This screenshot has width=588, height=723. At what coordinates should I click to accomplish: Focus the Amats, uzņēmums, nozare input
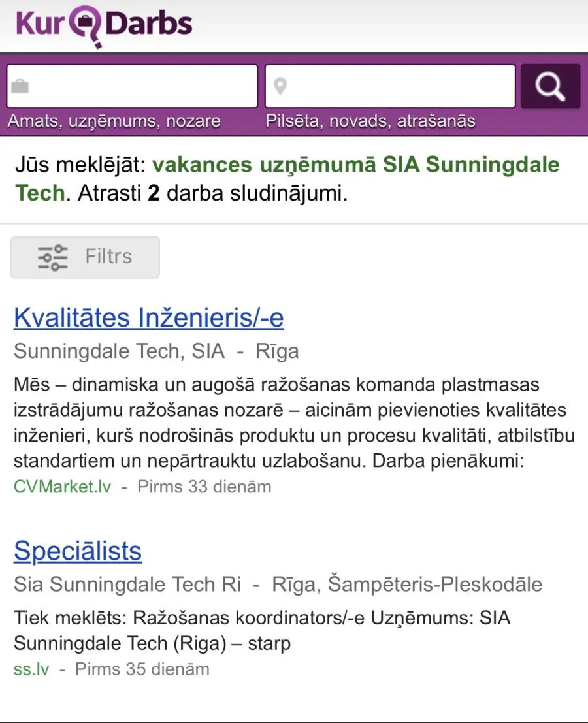coord(132,86)
